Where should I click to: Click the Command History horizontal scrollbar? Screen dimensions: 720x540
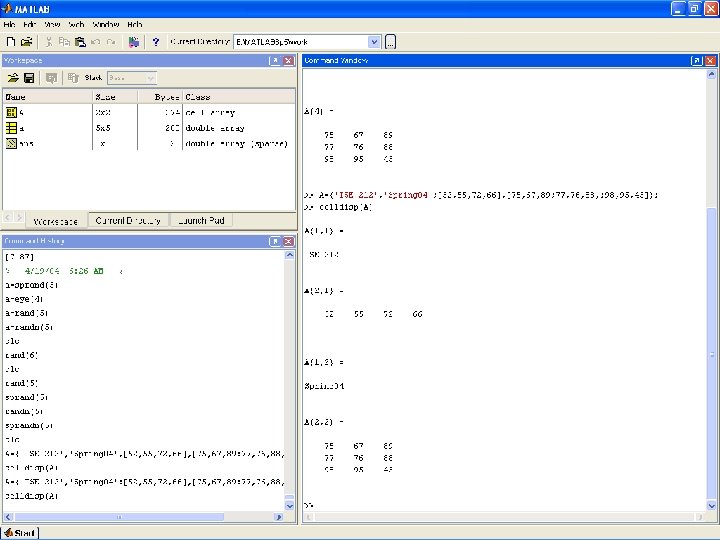120,518
